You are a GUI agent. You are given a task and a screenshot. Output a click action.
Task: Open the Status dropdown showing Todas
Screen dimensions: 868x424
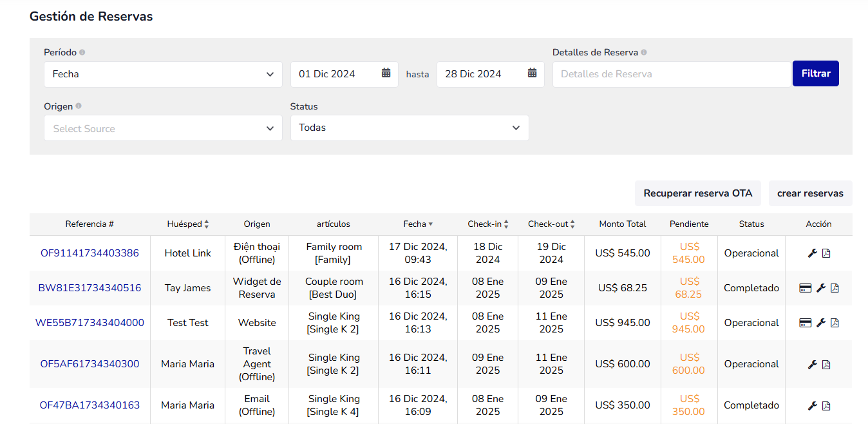(x=410, y=128)
